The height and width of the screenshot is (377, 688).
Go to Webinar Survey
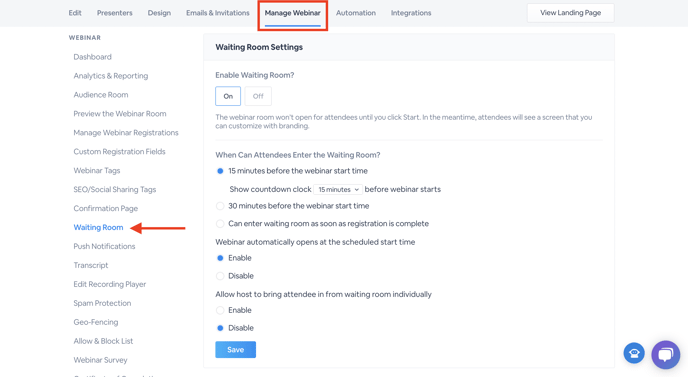[x=100, y=360]
